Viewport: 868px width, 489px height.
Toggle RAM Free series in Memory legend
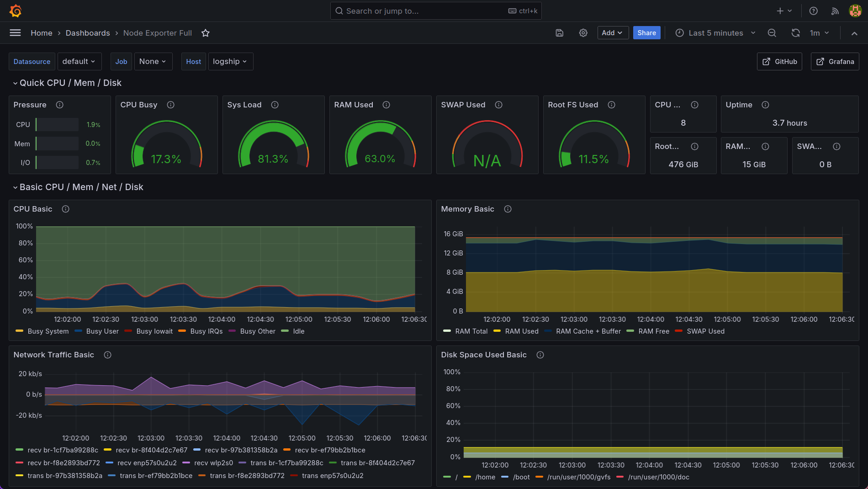coord(653,331)
